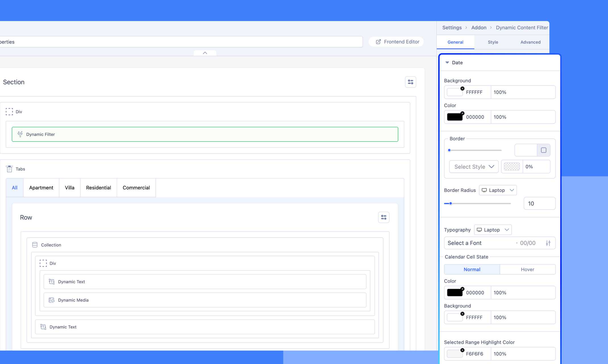Collapse the Date section

[447, 63]
